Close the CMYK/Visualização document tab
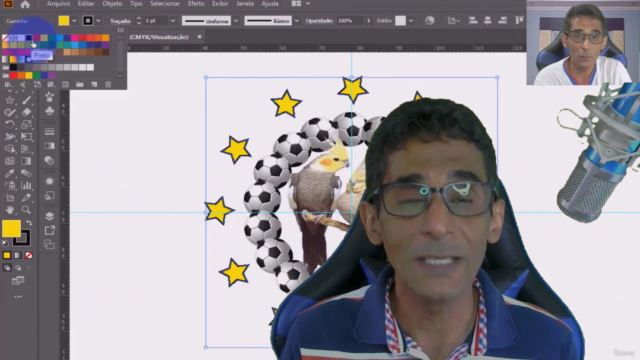The height and width of the screenshot is (360, 640). [200, 37]
